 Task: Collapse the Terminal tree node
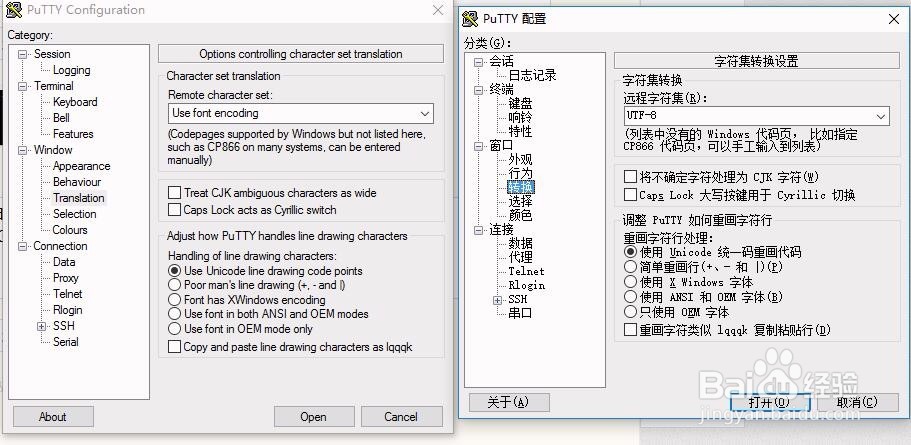(x=23, y=86)
